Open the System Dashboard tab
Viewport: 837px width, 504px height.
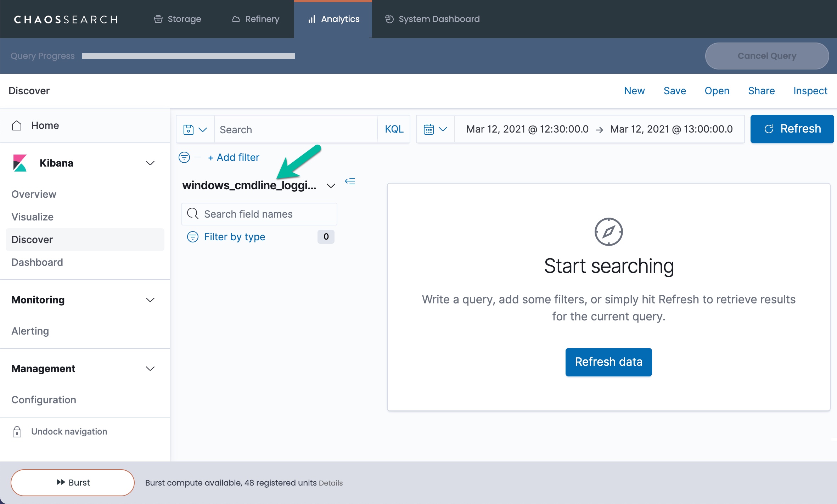pos(432,19)
